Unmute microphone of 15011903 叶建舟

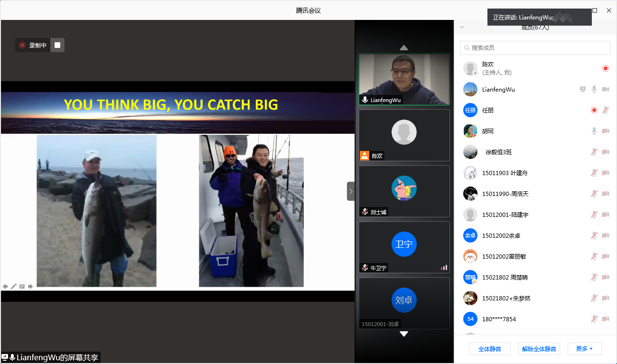[594, 173]
